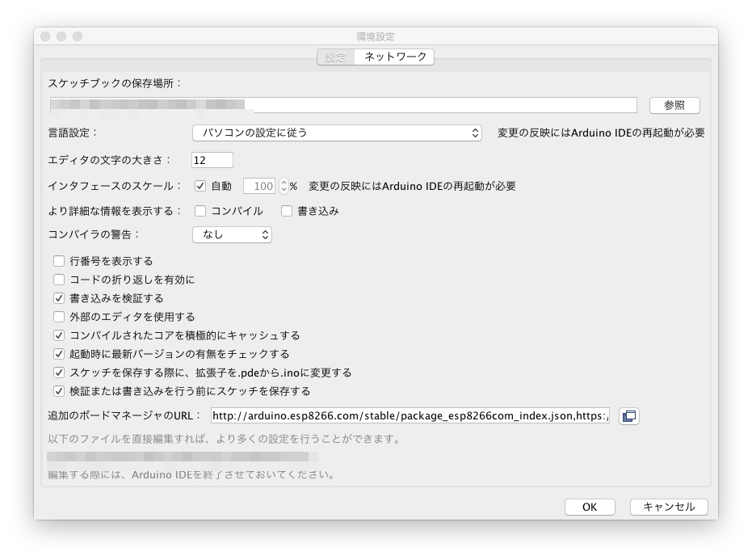Uncheck 起動時に最新バージョンの有無をチェックする

pos(59,354)
